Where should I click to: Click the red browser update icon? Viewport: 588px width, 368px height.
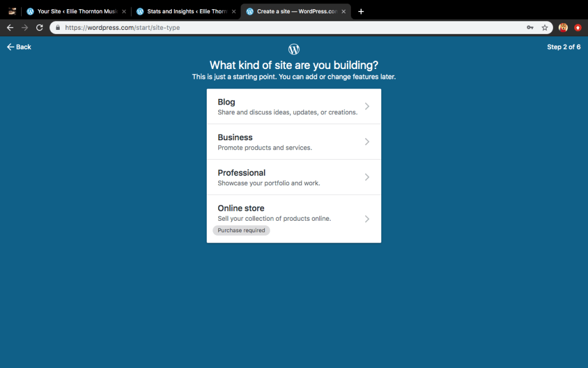[578, 28]
